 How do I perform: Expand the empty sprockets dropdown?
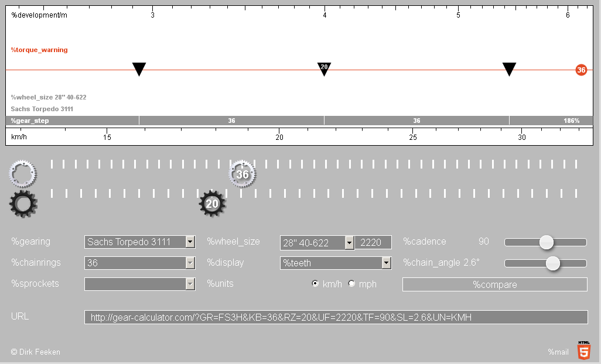tap(139, 284)
